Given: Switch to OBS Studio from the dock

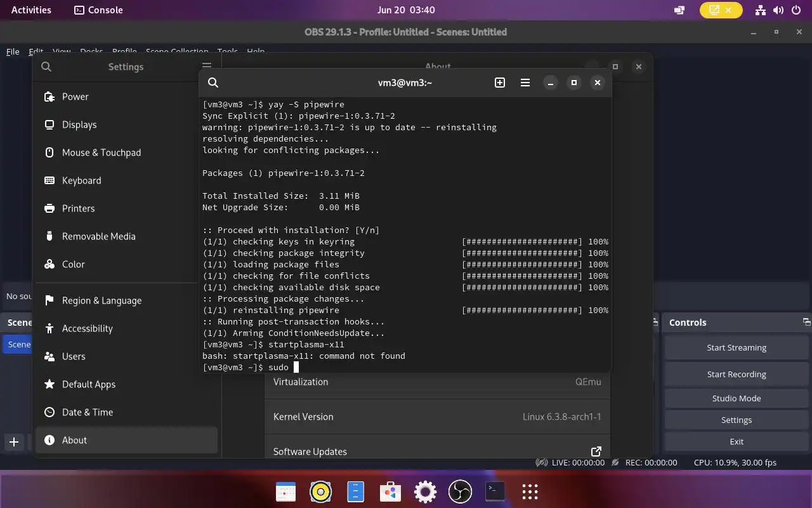Looking at the screenshot, I should pos(460,491).
